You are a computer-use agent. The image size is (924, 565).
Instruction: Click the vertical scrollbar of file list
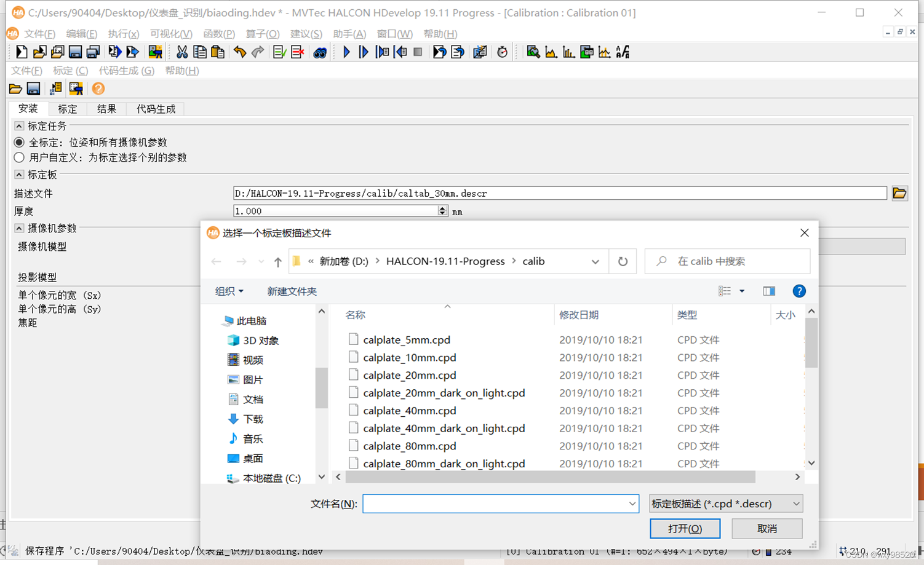[x=811, y=342]
